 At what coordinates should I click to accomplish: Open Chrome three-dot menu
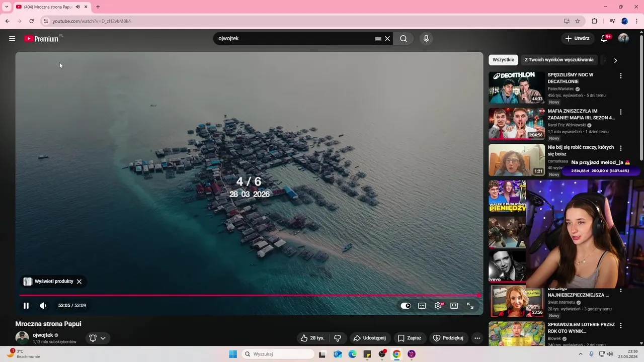point(636,21)
